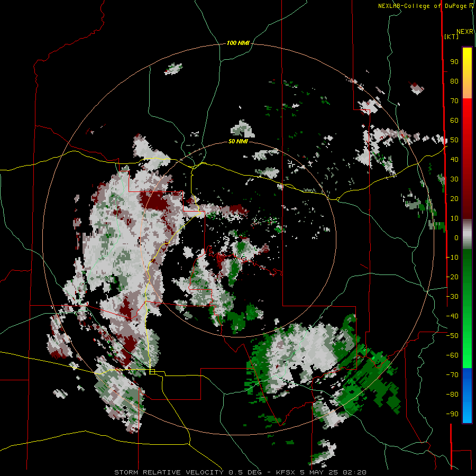
Task: Click the positive "60" velocity scale label
Action: click(x=454, y=121)
